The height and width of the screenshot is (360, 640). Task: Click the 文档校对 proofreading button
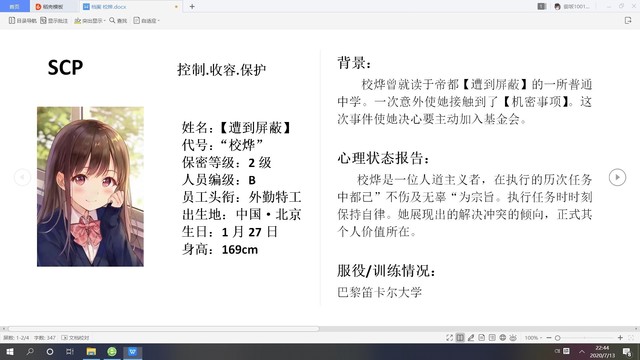75,338
